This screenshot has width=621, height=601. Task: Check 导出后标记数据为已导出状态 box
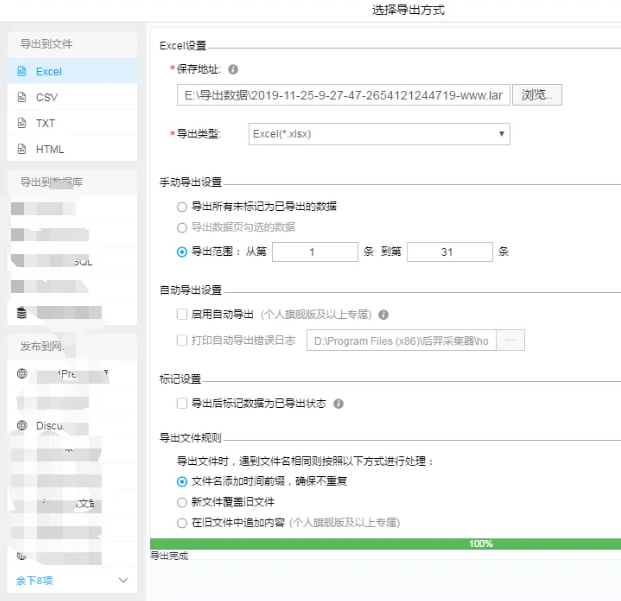[181, 405]
